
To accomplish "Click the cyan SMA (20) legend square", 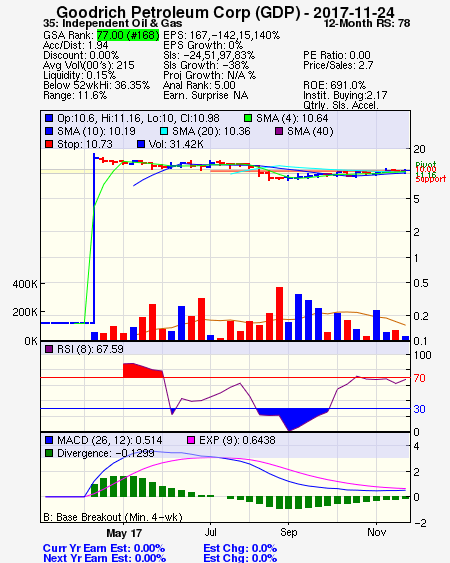I will pos(164,131).
